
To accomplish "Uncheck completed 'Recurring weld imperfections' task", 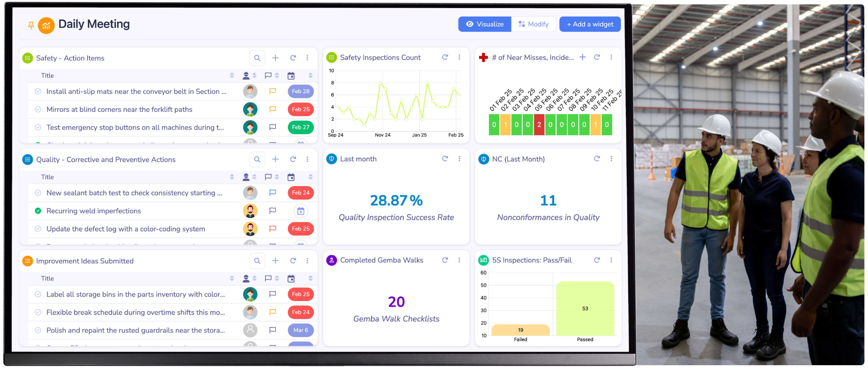I will tap(38, 211).
